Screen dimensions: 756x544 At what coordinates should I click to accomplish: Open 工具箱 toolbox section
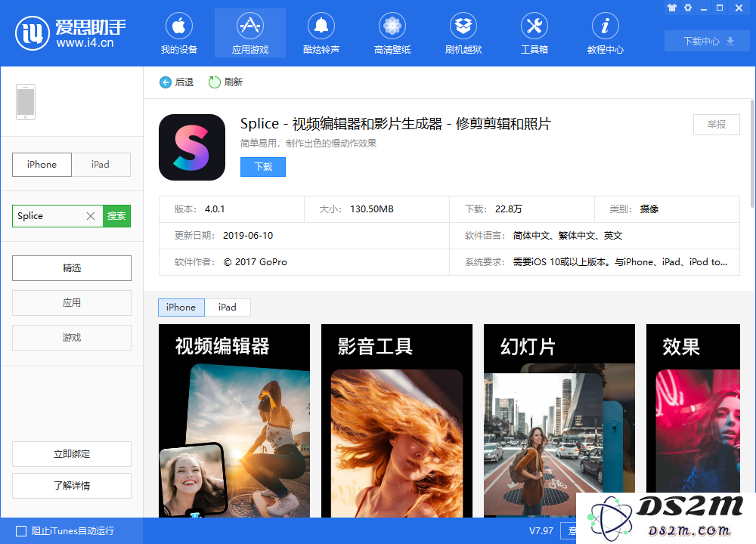tap(534, 32)
